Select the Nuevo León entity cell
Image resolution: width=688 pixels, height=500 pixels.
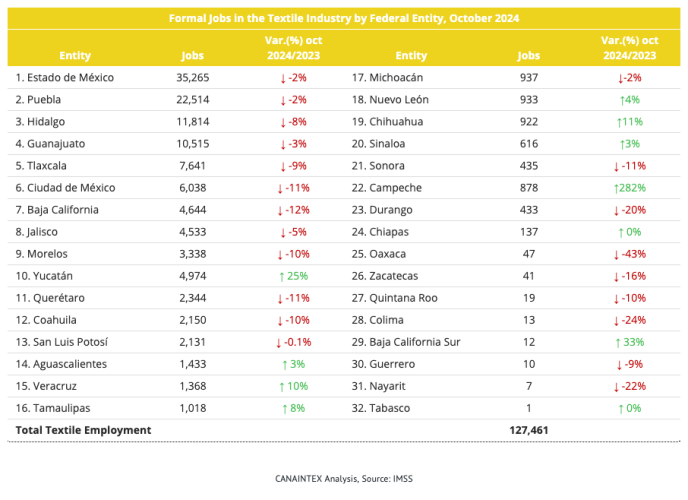point(390,100)
